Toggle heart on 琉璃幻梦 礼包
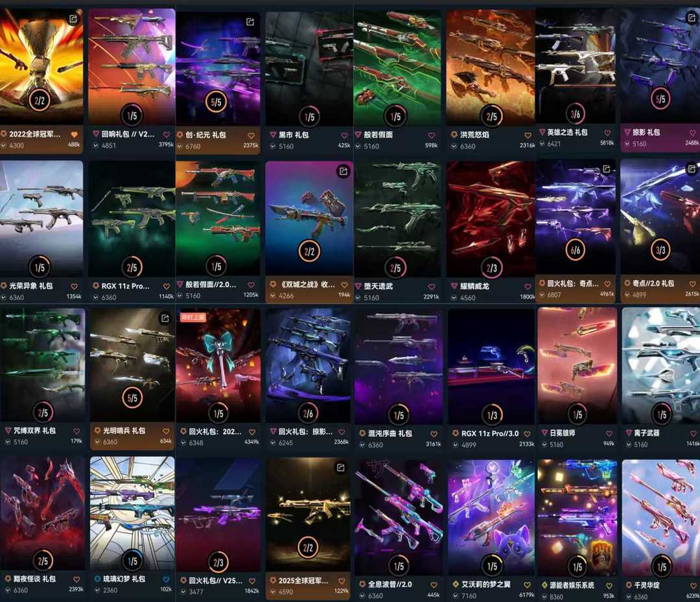Viewport: 700px width, 602px height. tap(166, 579)
